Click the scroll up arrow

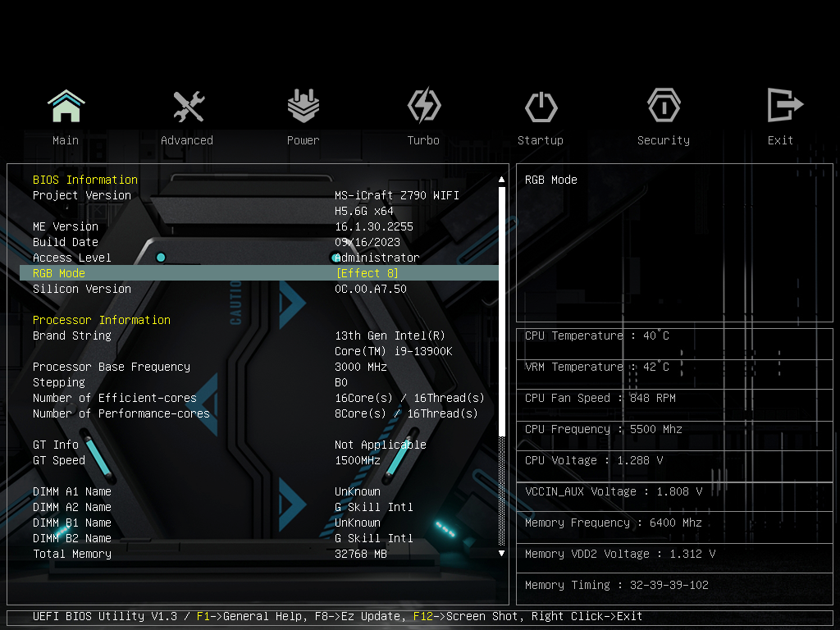click(501, 180)
